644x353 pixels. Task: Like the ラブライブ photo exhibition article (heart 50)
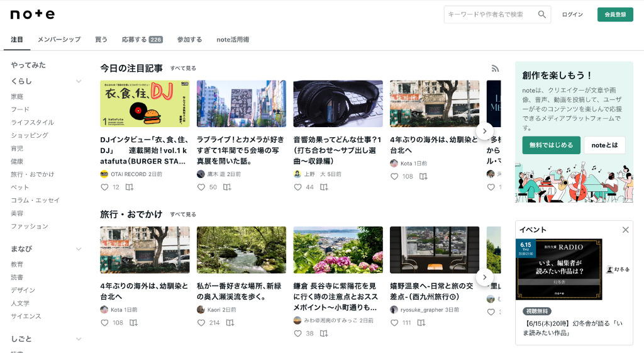[x=201, y=188]
